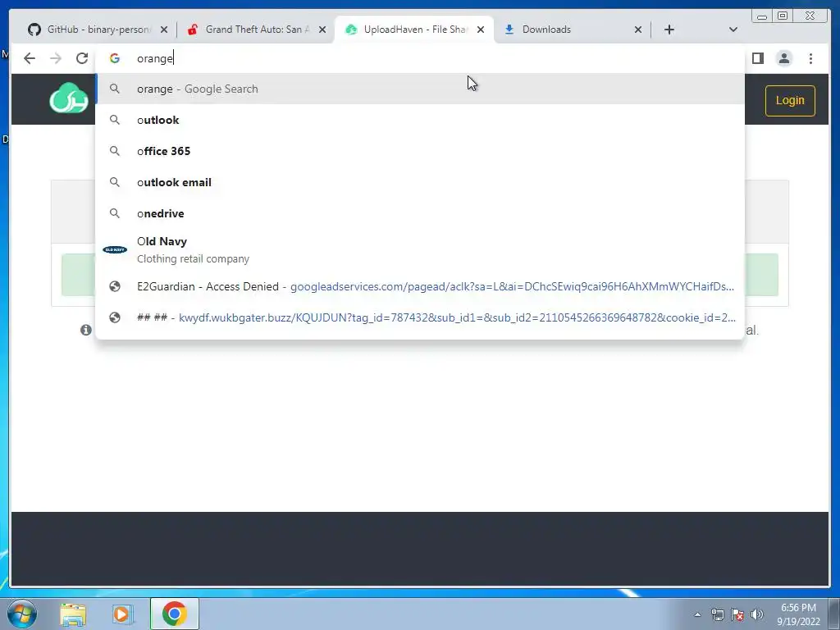The image size is (840, 630).
Task: Close the Downloads tab
Action: point(638,30)
